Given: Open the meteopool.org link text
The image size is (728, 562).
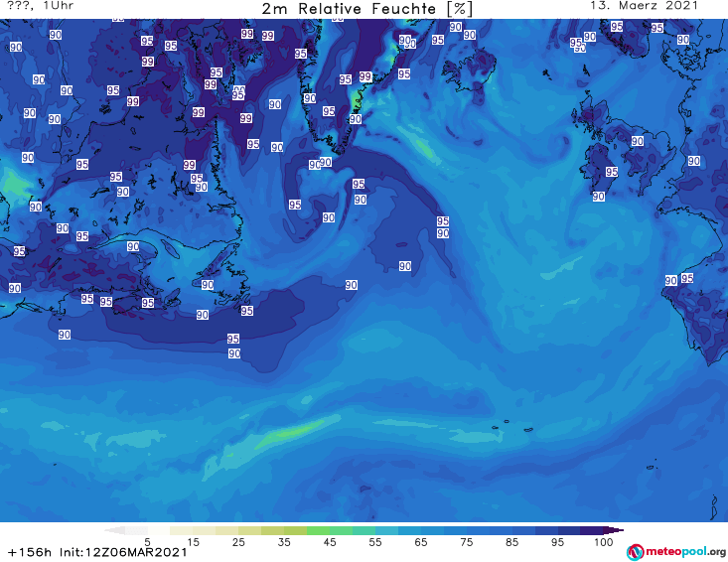Looking at the screenshot, I should 685,552.
